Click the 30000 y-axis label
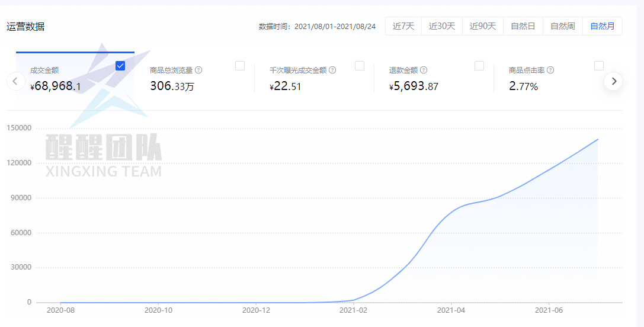 [21, 267]
